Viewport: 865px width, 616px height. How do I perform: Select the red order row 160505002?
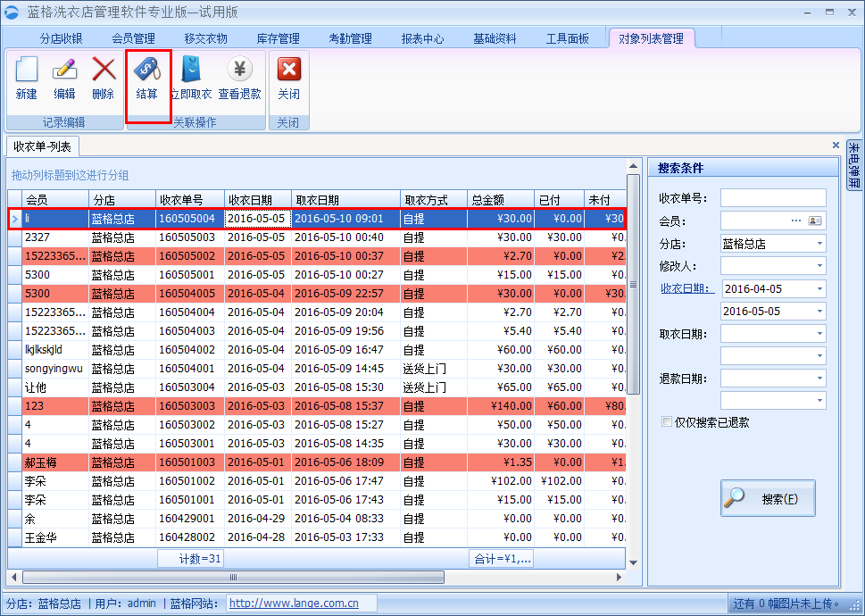[317, 256]
